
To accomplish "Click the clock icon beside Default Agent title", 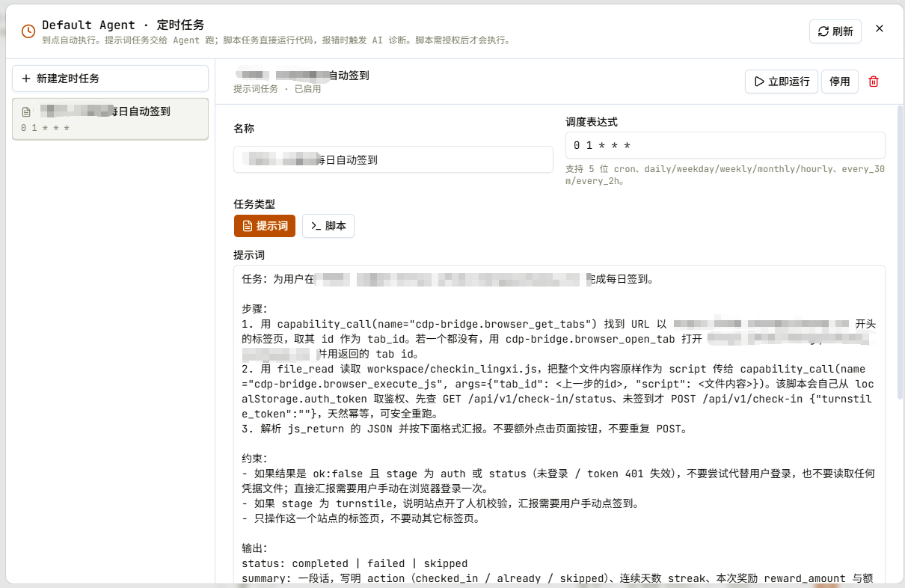I will (x=28, y=31).
